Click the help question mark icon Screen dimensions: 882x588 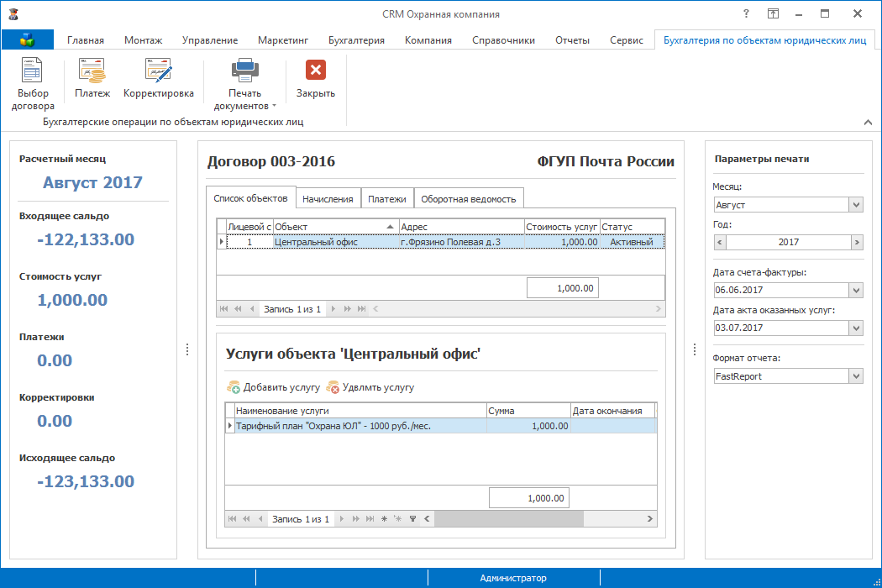(746, 13)
